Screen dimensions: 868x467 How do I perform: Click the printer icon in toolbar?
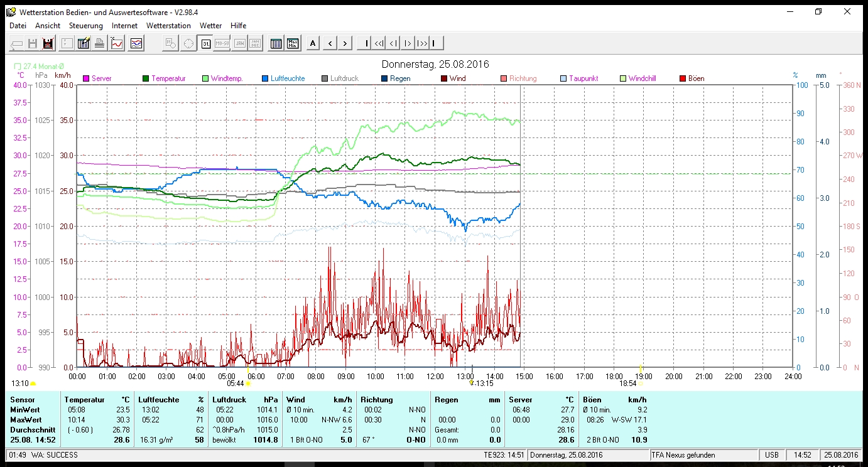tap(100, 43)
